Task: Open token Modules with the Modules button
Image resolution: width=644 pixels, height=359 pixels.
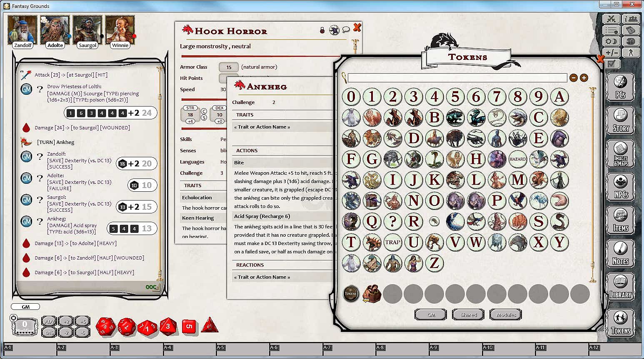Action: (506, 315)
